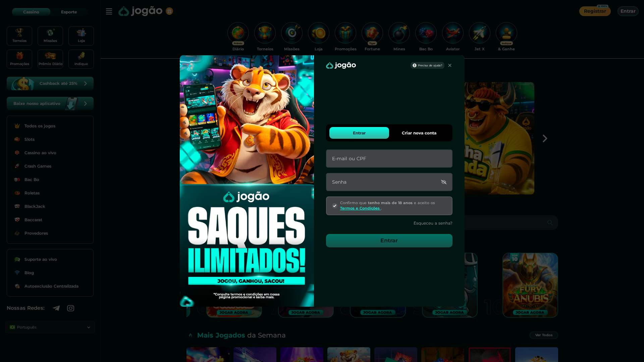Select the Entrar tab in dialog
The width and height of the screenshot is (644, 362).
(x=359, y=133)
